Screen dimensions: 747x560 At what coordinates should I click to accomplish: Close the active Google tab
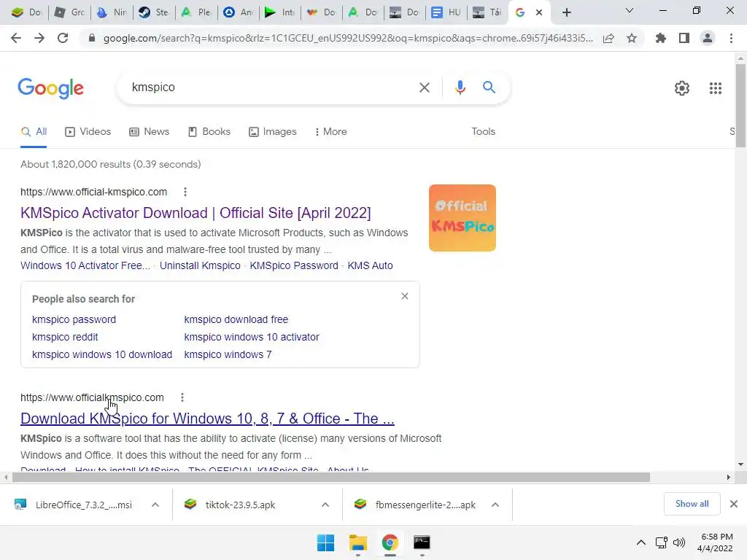pyautogui.click(x=539, y=12)
